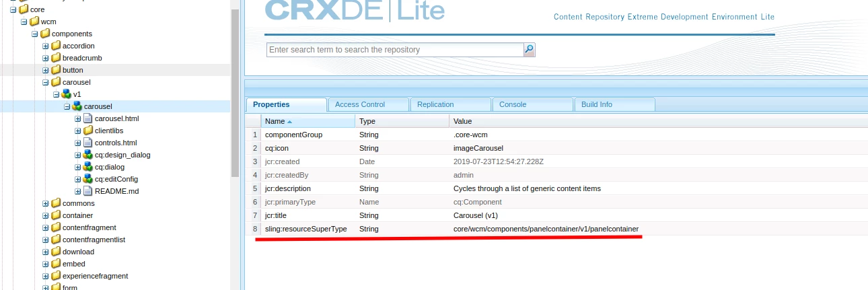868x290 pixels.
Task: Click the components folder icon
Action: (45, 34)
